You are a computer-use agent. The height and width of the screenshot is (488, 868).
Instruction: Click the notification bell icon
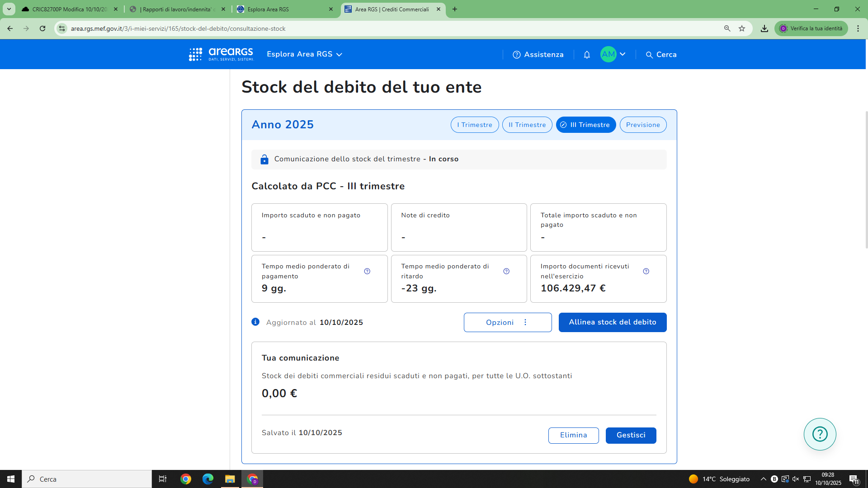coord(587,55)
